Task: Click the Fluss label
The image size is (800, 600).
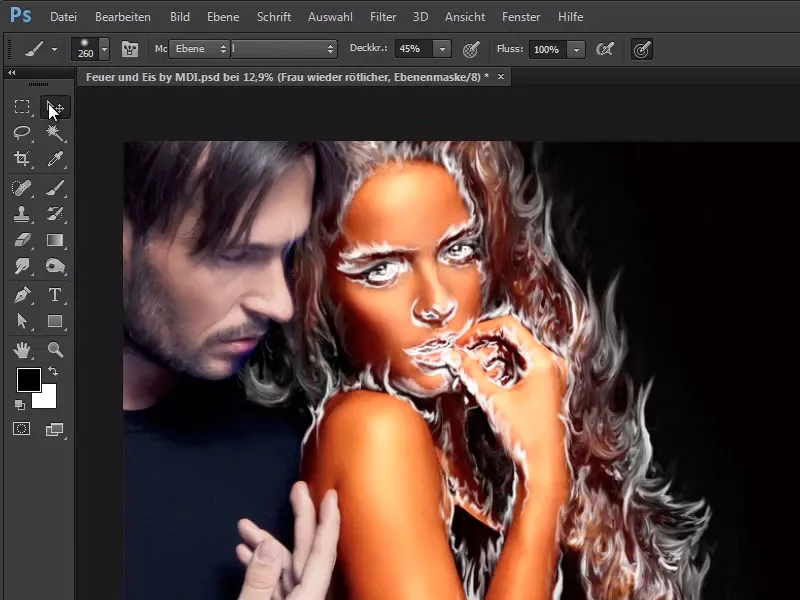Action: [x=510, y=49]
